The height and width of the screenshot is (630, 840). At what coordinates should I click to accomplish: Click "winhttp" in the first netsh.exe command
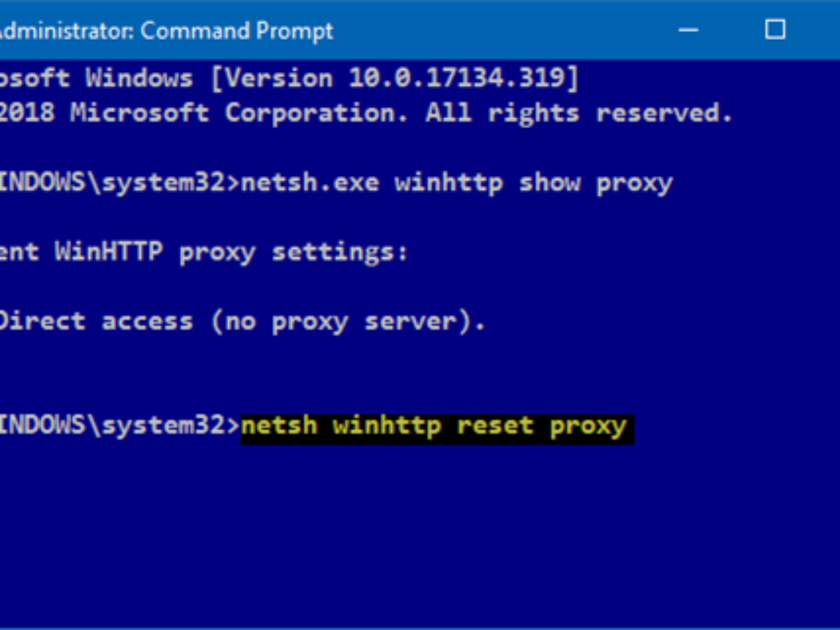[x=449, y=183]
